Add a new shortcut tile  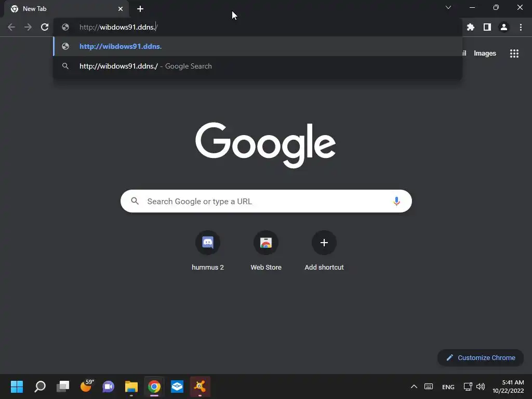pos(324,251)
